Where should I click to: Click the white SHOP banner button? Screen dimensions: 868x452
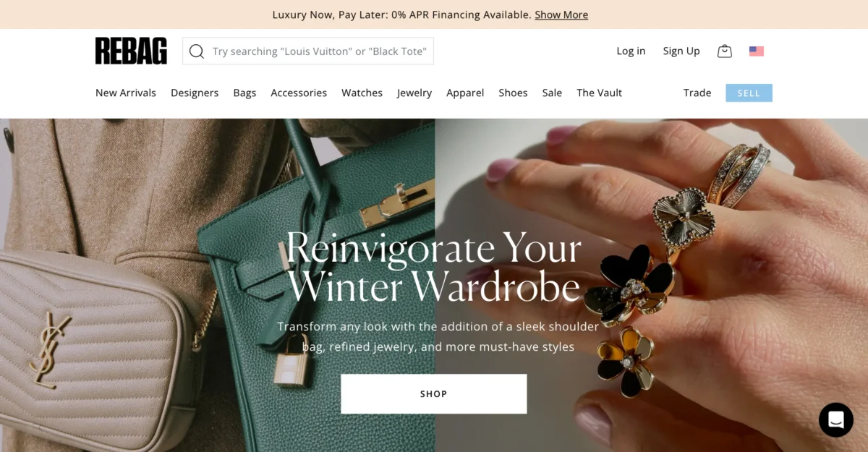434,393
